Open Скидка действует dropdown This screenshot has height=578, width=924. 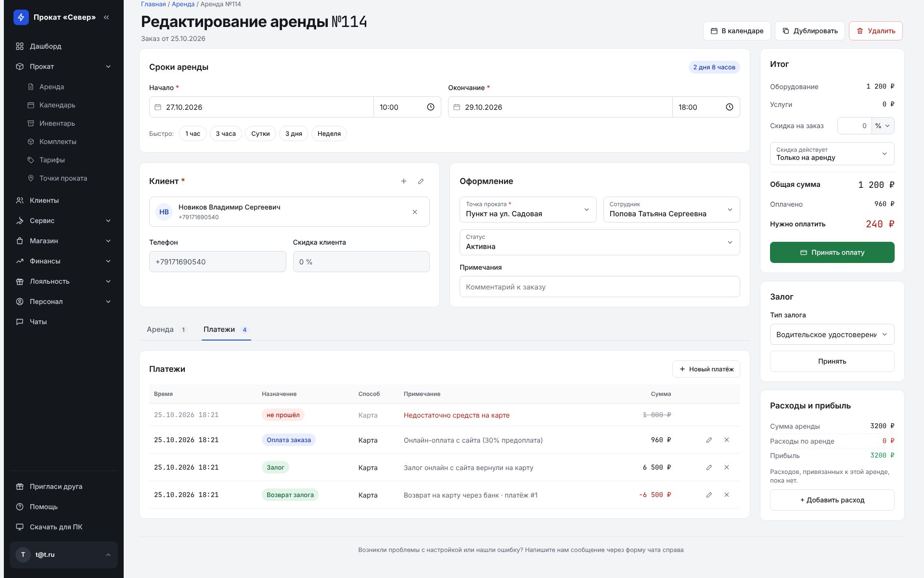point(832,154)
